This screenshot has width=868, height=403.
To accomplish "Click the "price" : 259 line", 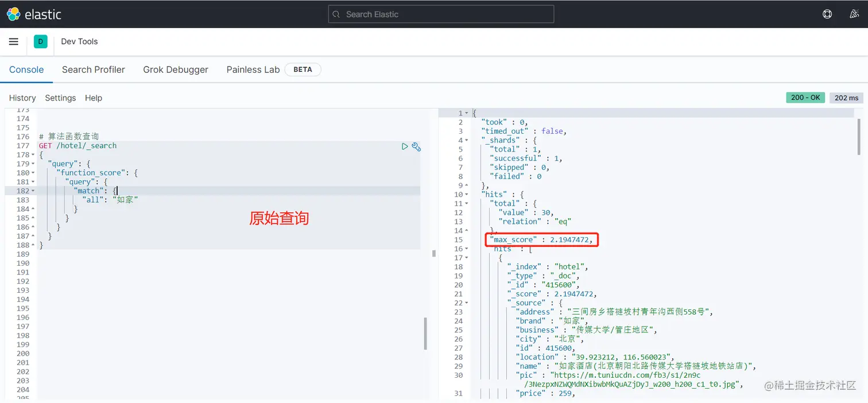I will (x=545, y=393).
